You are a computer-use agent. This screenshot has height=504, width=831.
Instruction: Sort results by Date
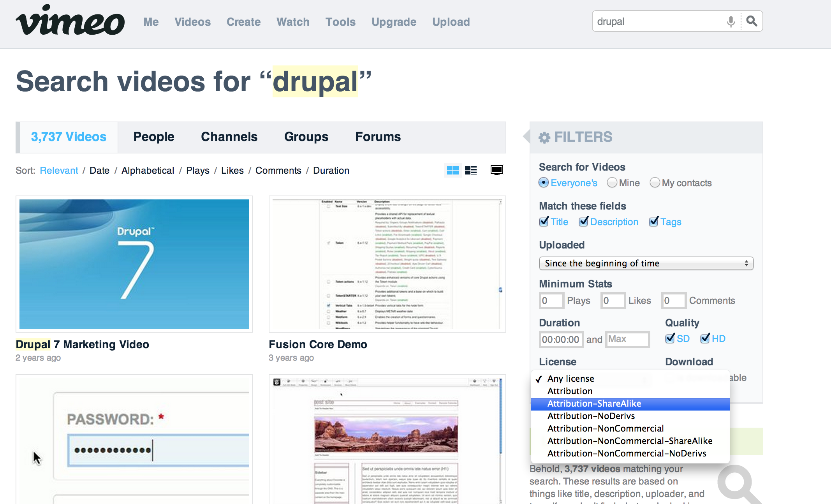point(100,171)
